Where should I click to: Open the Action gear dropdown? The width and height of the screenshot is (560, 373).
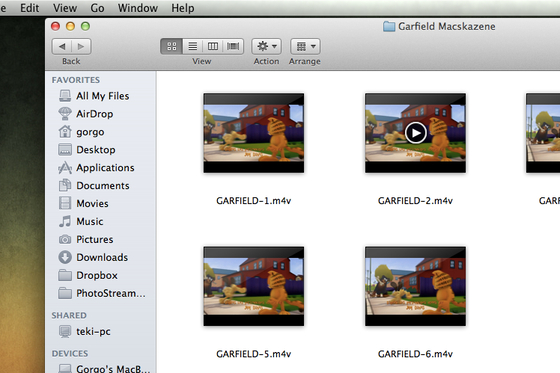pyautogui.click(x=266, y=46)
